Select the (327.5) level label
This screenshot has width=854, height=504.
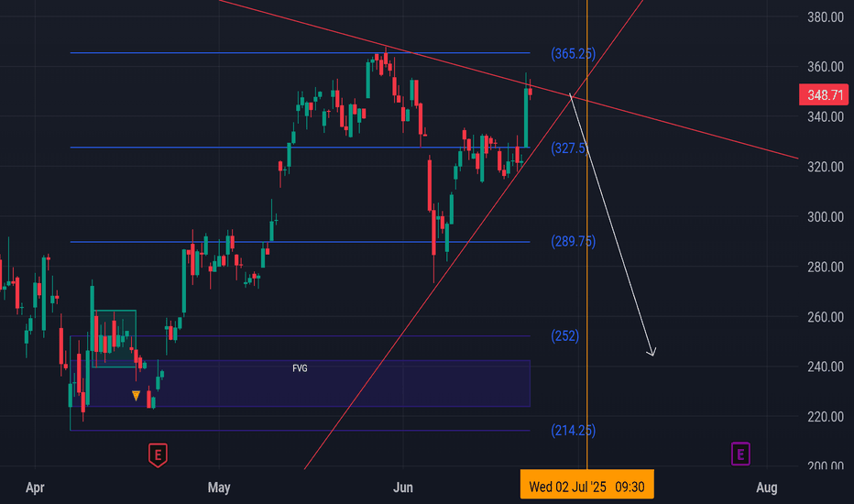coord(569,148)
